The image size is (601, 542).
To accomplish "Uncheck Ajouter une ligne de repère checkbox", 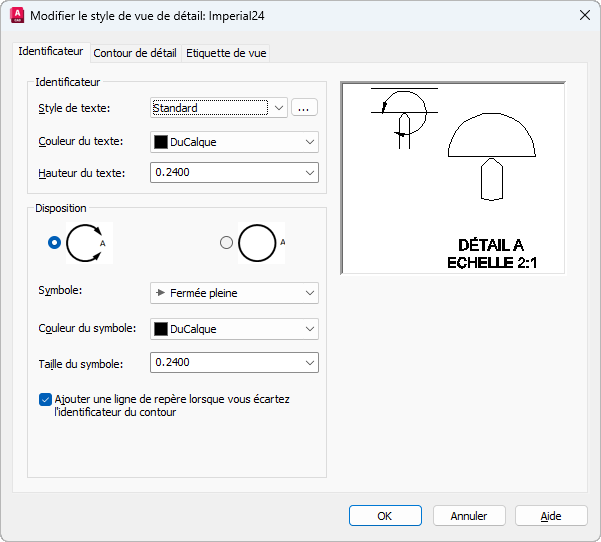I will 45,399.
